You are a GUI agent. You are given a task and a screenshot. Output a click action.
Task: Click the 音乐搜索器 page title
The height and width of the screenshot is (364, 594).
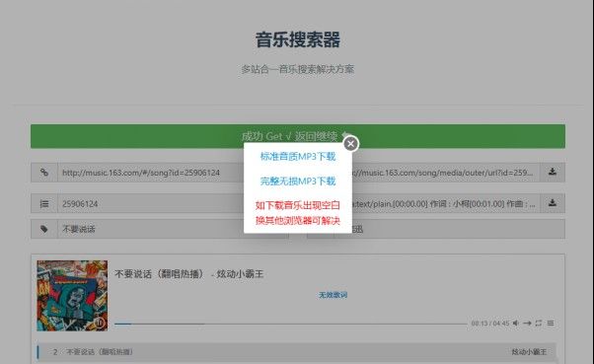point(298,39)
